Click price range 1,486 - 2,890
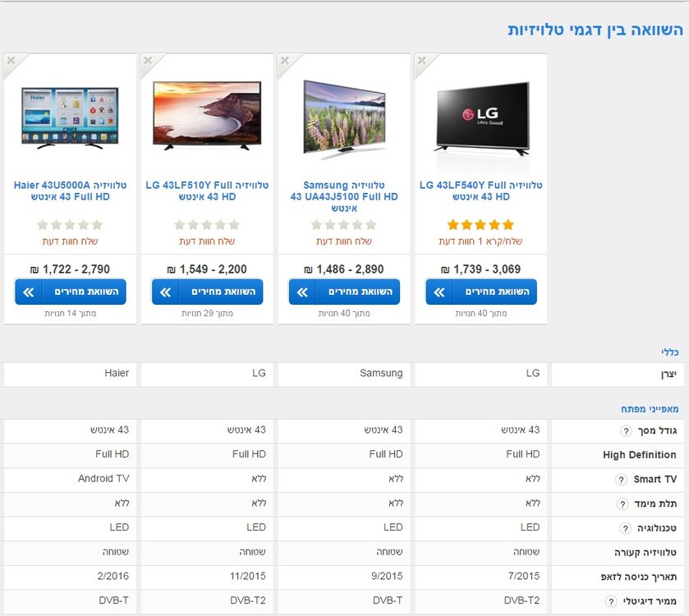Screen dimensions: 689x616 point(344,269)
